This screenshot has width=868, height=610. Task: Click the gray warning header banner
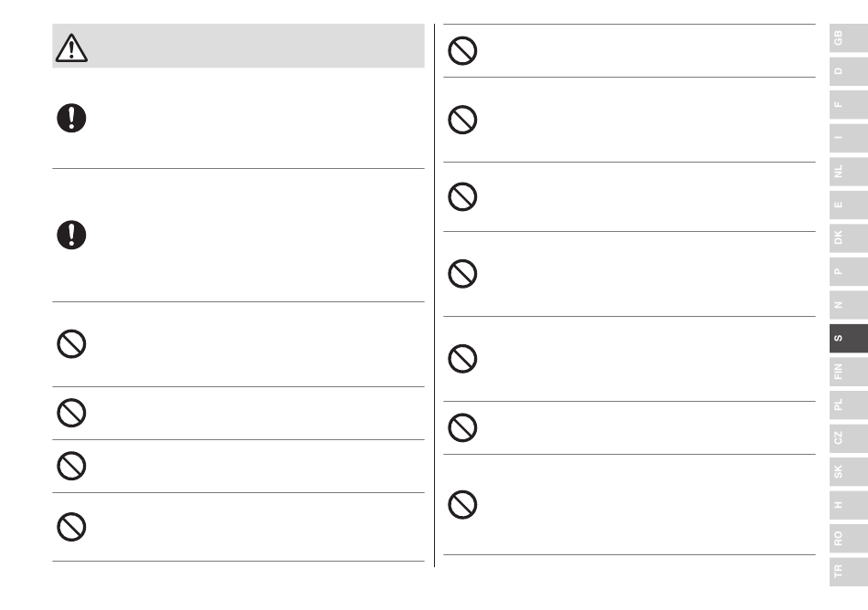click(238, 46)
